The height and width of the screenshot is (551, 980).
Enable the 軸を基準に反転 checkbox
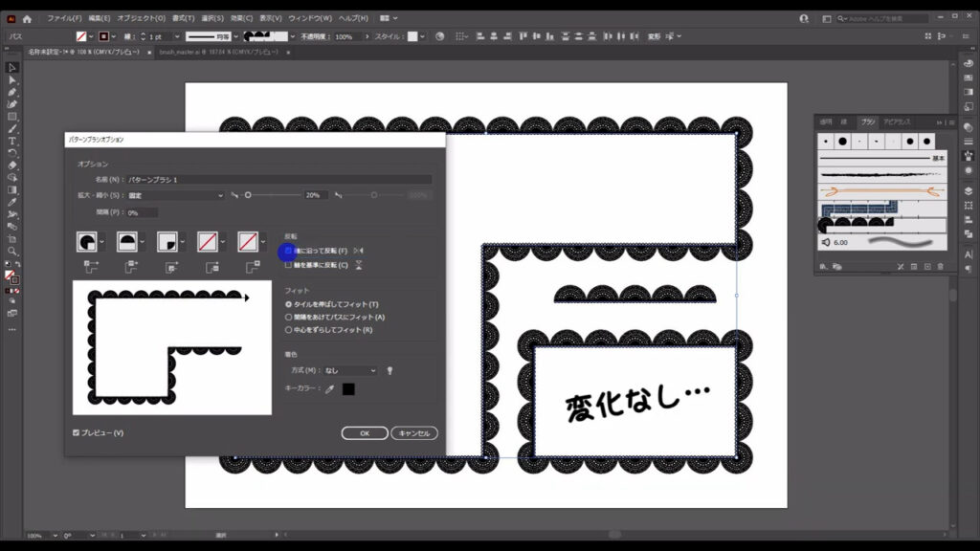coord(289,266)
